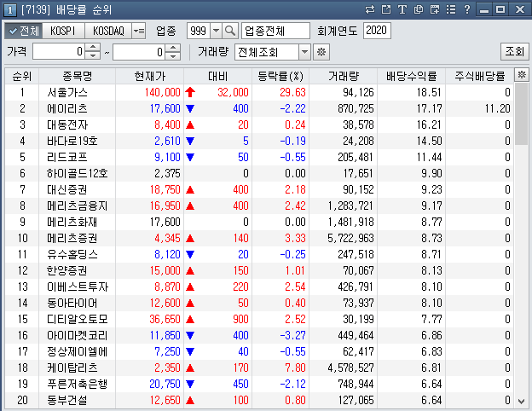Select the KOSDAQ market toggle
The width and height of the screenshot is (532, 411).
point(108,31)
